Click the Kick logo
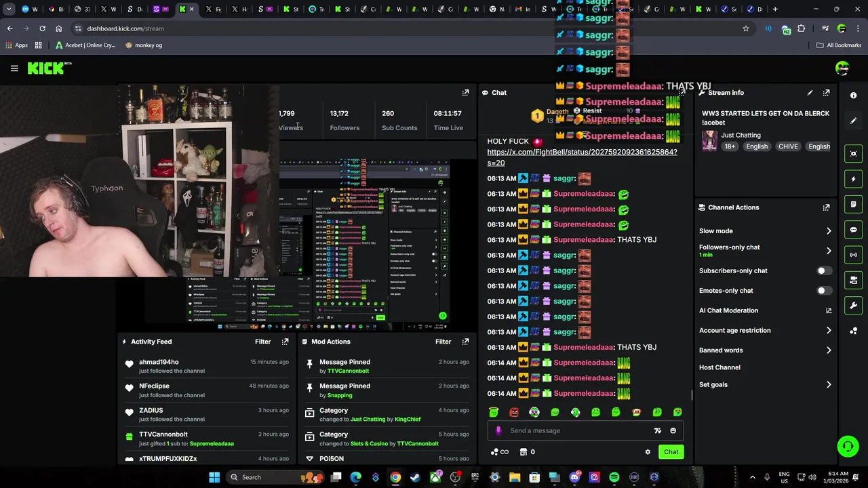868x488 pixels. [x=50, y=68]
